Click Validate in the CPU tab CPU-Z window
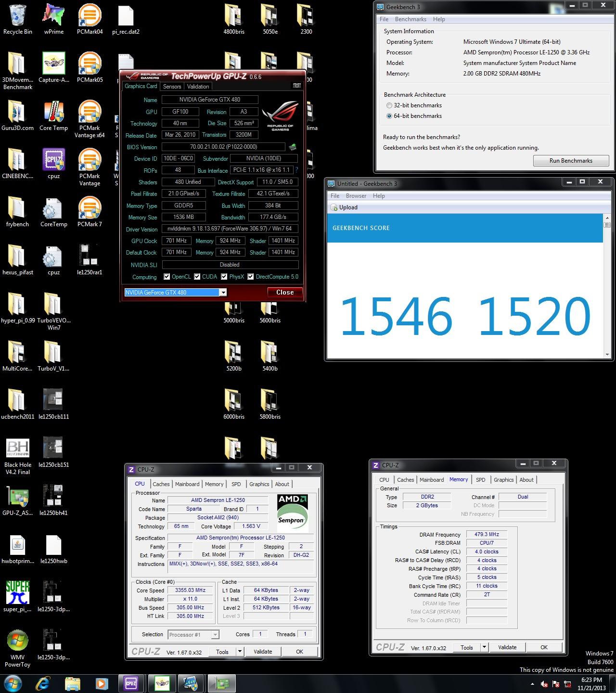The height and width of the screenshot is (693, 616). click(263, 652)
